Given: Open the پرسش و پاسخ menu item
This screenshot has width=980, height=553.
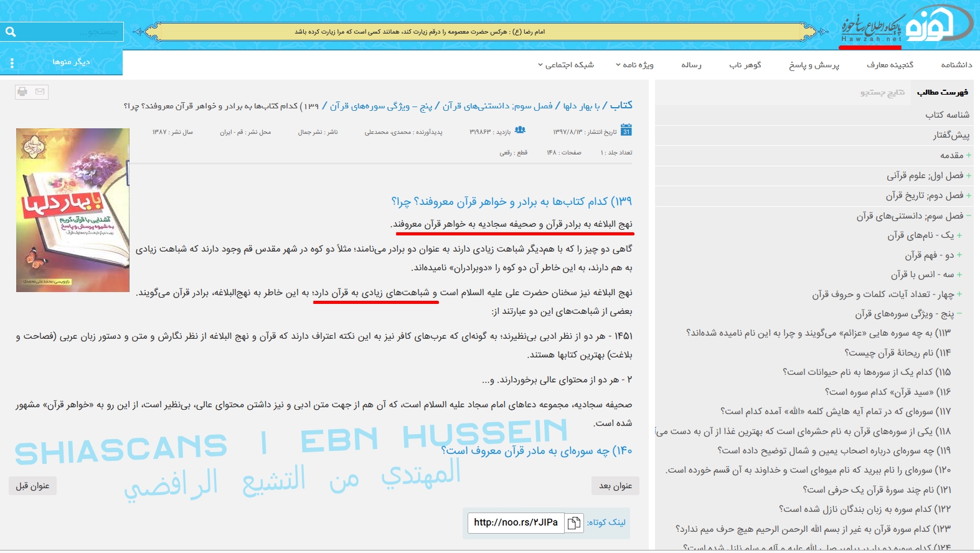Looking at the screenshot, I should pos(814,65).
